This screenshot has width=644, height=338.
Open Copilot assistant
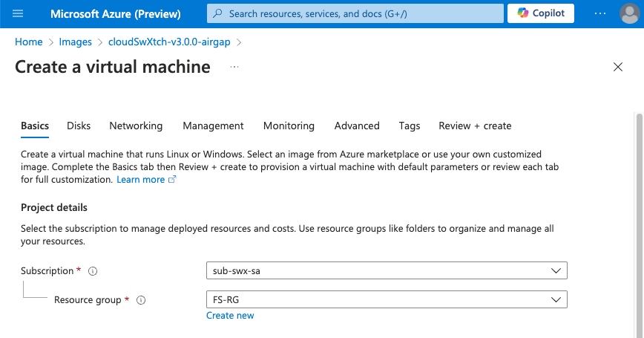[x=540, y=13]
